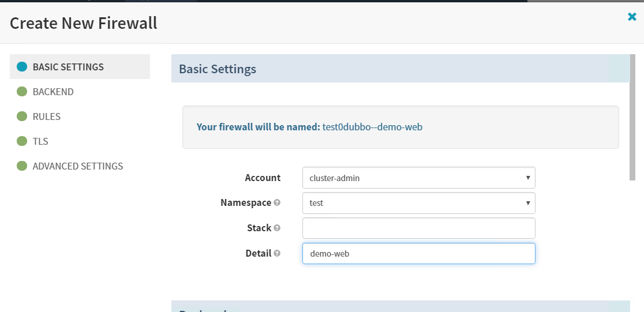
Task: Click the green circle beside TLS
Action: click(22, 141)
